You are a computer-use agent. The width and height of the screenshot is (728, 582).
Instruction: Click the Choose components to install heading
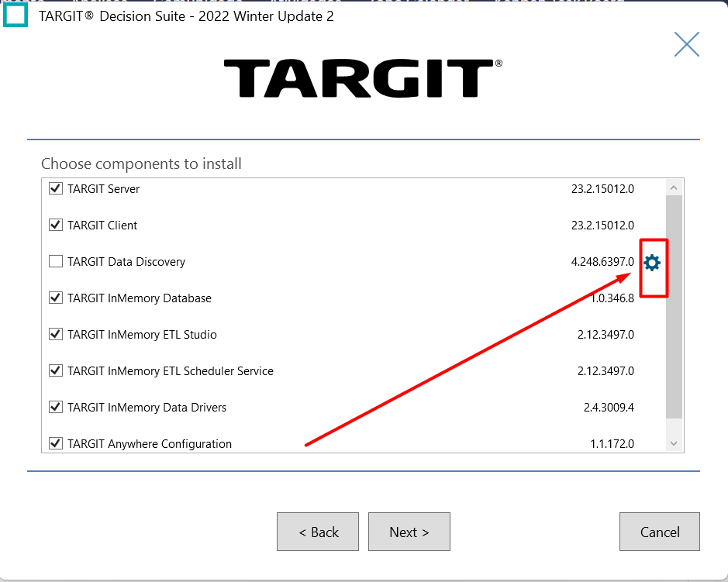point(141,164)
